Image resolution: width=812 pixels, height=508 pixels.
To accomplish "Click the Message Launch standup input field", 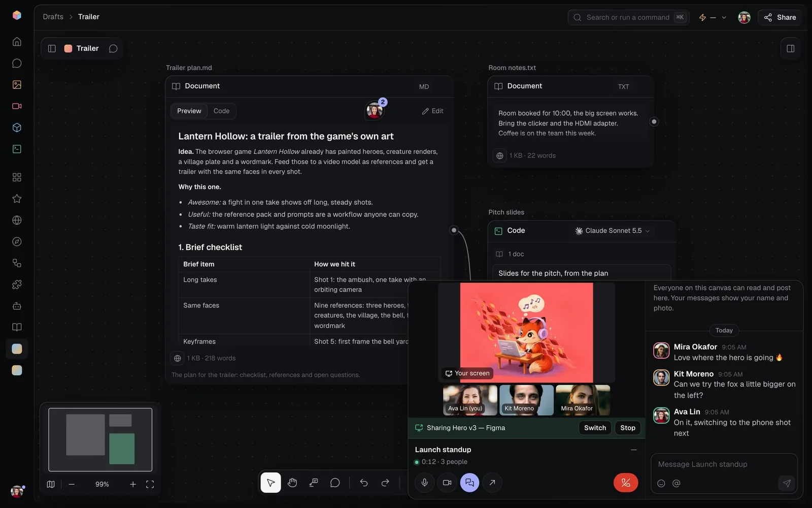I will coord(724,464).
